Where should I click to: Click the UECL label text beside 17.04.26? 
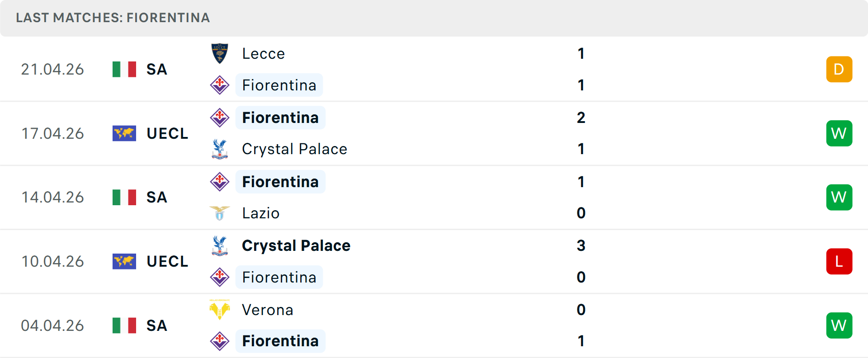coord(167,133)
